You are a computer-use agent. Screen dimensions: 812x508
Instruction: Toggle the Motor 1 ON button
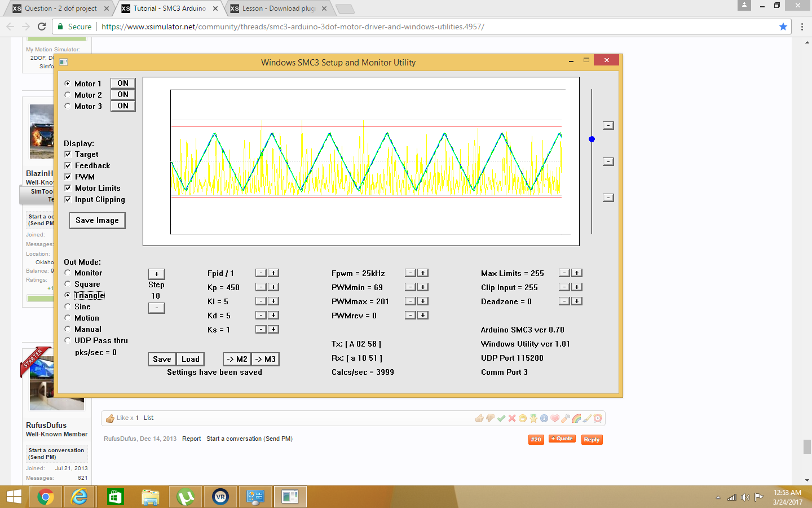click(x=123, y=84)
